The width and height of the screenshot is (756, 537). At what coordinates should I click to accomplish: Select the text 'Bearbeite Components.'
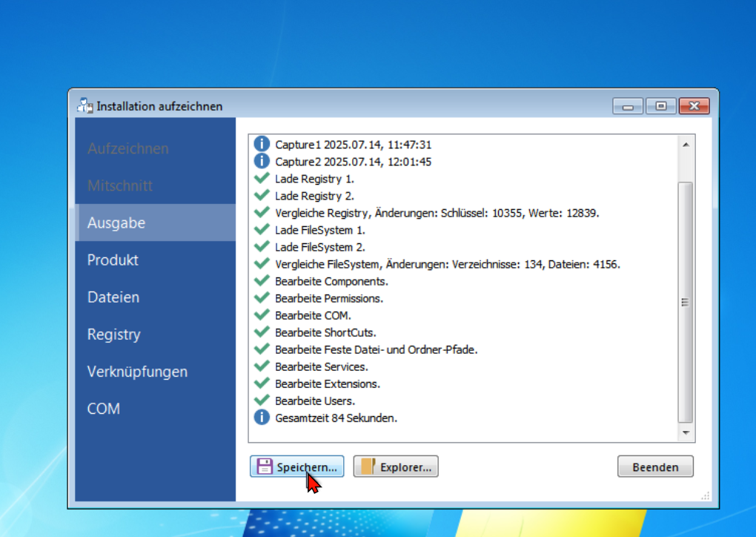point(331,281)
